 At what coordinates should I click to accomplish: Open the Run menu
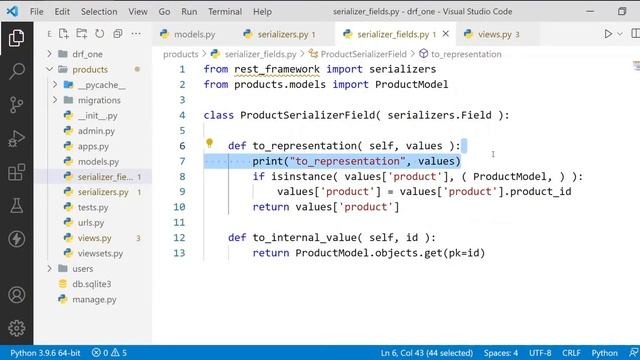coord(189,11)
